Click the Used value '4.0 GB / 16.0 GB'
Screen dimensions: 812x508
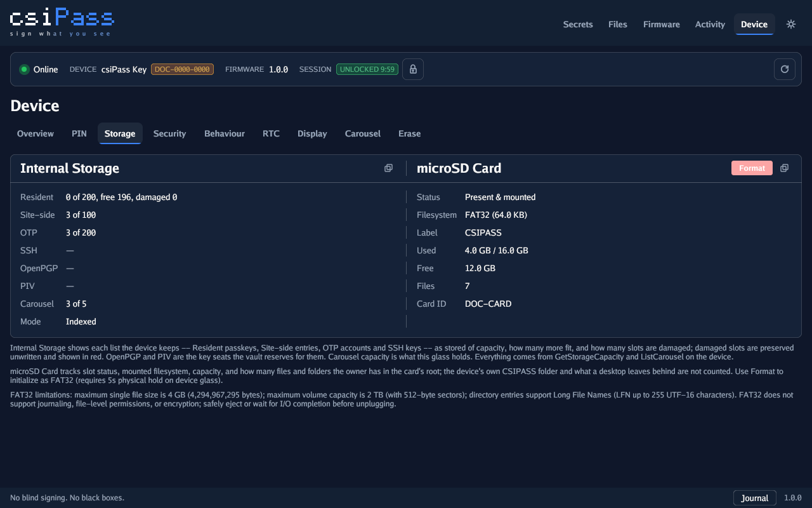pos(497,251)
